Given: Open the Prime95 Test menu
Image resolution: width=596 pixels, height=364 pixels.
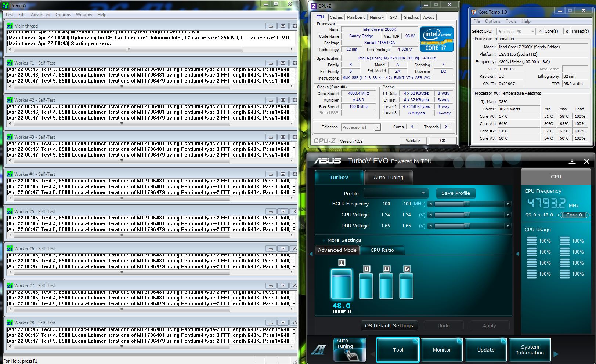Looking at the screenshot, I should [x=9, y=15].
